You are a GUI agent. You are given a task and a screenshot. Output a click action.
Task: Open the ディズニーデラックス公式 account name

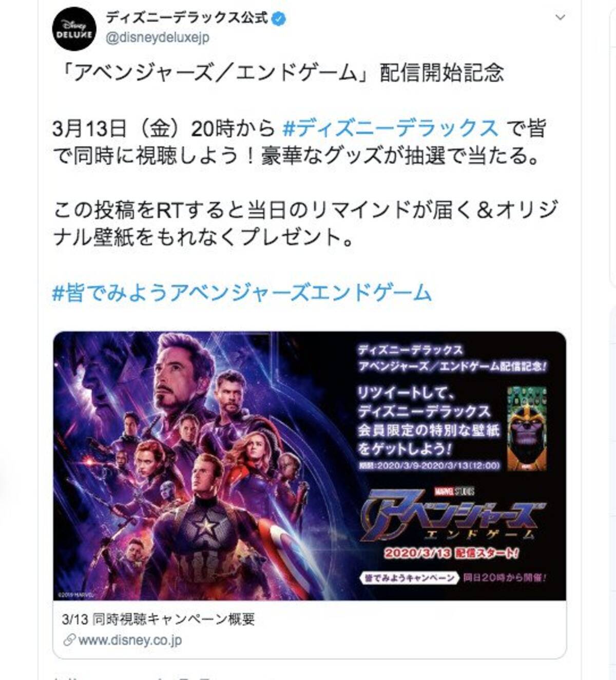point(187,18)
